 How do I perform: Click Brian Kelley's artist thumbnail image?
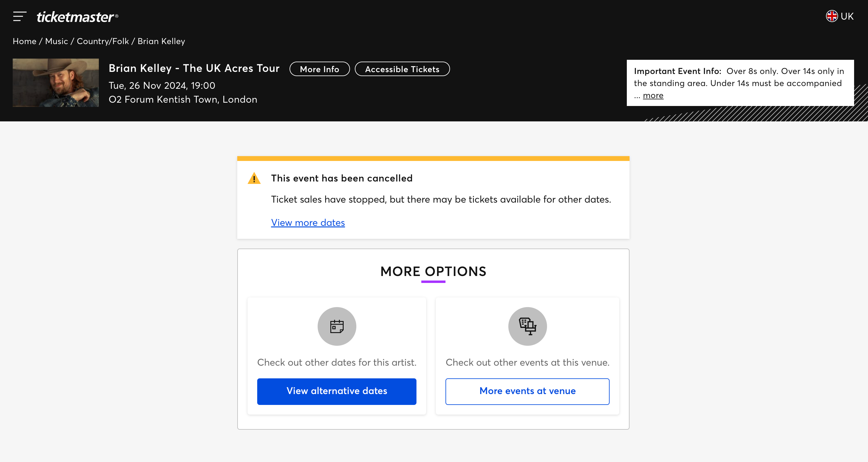coord(56,83)
